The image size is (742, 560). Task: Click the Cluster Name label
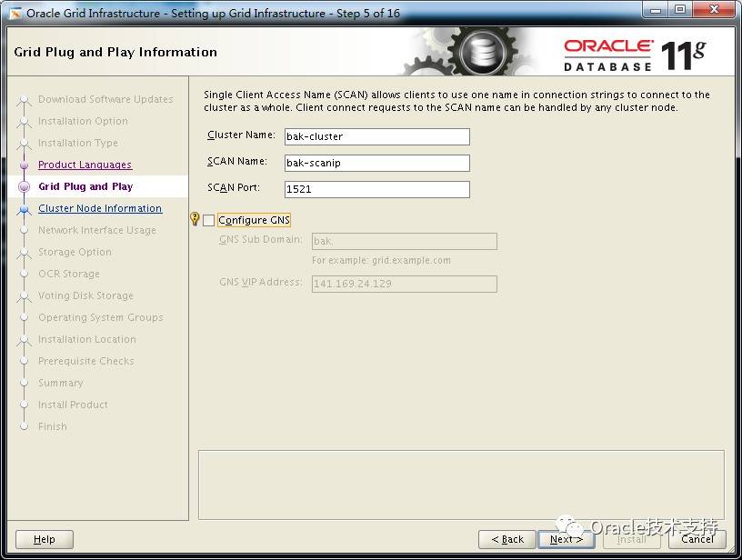coord(241,135)
